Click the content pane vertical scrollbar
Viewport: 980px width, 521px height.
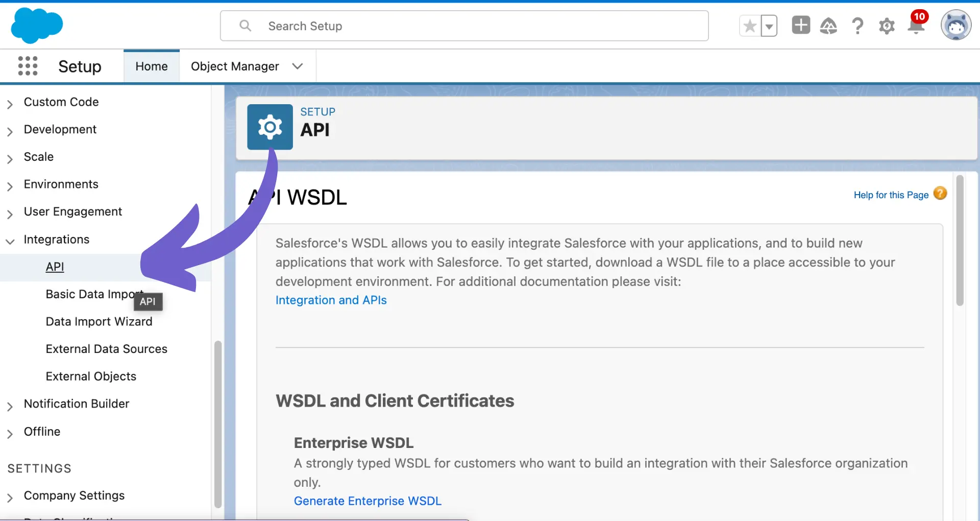[x=960, y=240]
